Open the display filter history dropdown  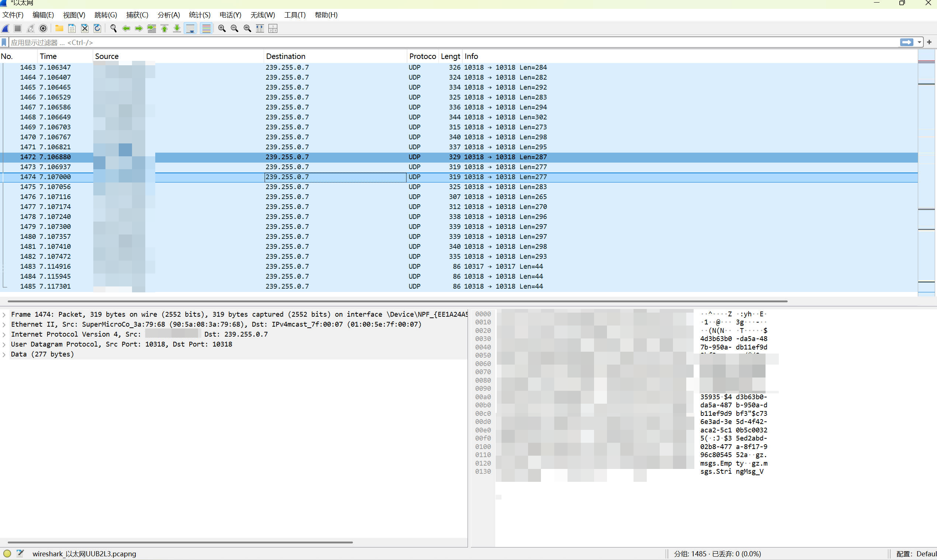919,42
